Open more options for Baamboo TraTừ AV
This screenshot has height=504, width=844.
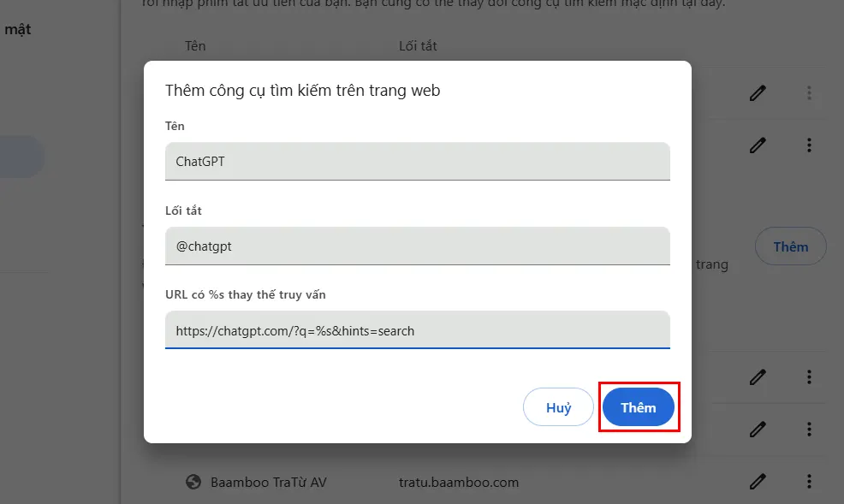coord(809,482)
